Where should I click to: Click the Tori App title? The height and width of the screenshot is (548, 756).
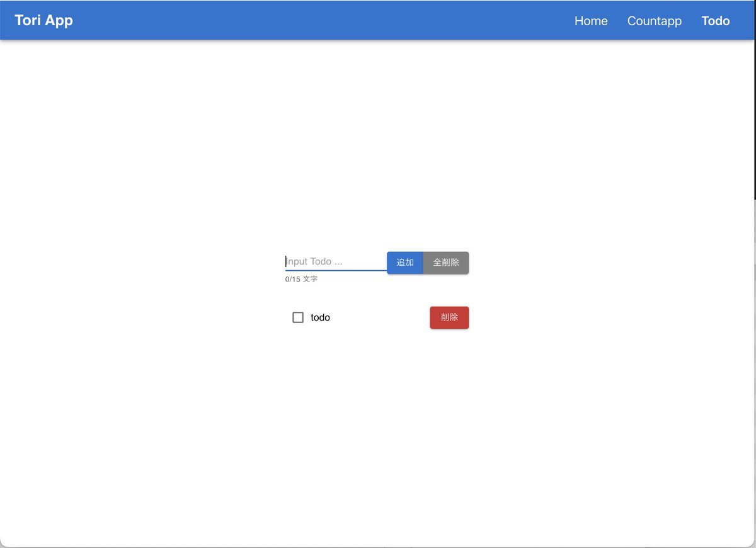44,20
